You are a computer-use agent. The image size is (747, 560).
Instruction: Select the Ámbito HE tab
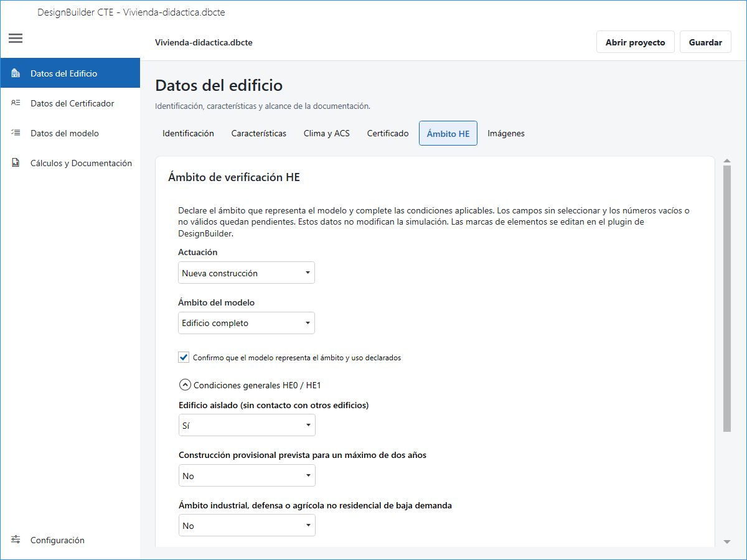tap(448, 133)
